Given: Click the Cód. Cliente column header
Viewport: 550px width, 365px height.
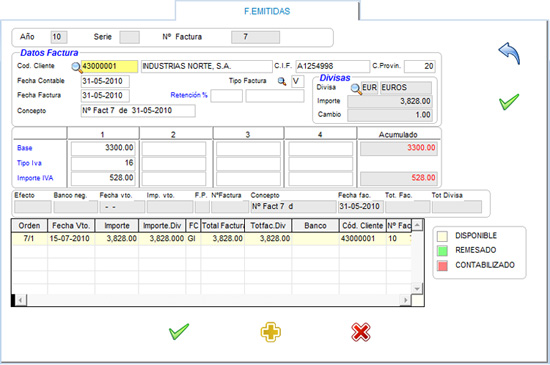Looking at the screenshot, I should pos(363,226).
